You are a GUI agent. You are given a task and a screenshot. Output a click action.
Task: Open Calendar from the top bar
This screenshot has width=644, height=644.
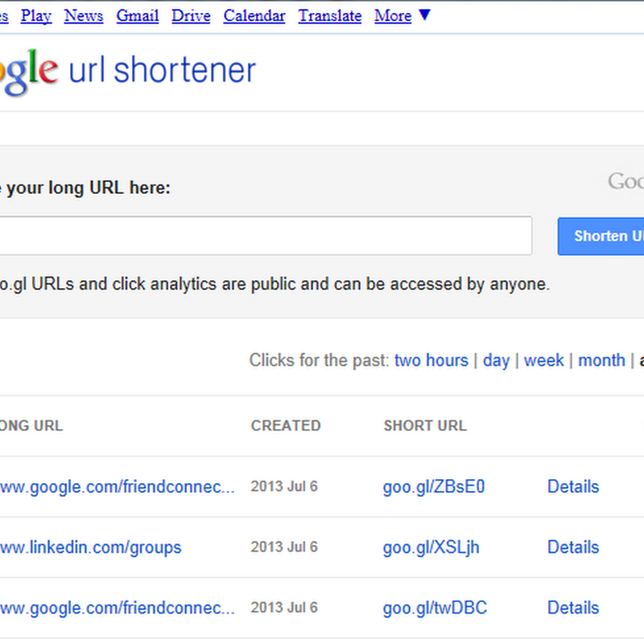254,15
